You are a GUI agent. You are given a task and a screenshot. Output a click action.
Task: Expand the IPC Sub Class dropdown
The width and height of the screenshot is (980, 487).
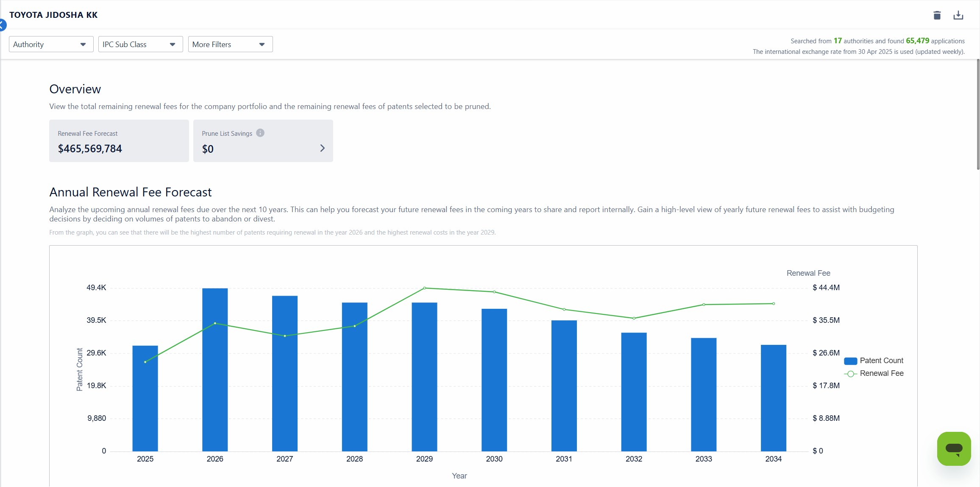point(140,45)
